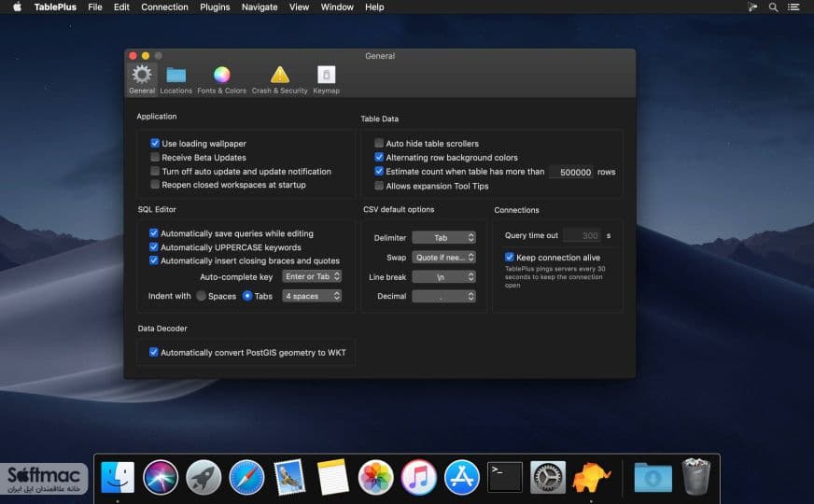Open the Connection menu
The height and width of the screenshot is (504, 814).
164,7
